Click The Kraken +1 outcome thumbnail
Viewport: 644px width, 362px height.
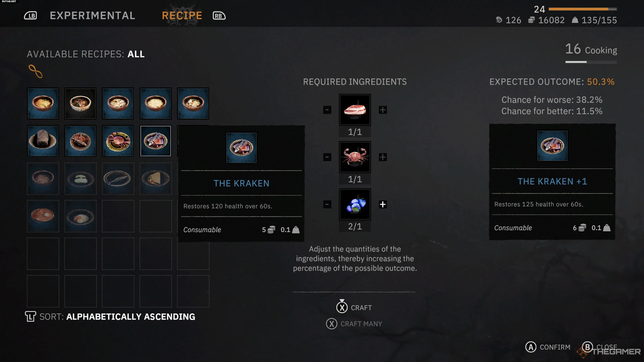[x=552, y=146]
